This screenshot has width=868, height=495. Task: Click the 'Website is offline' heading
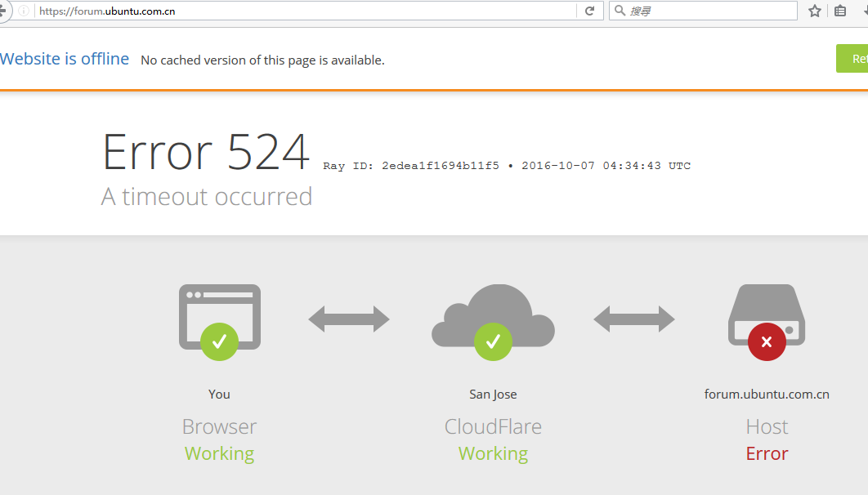pyautogui.click(x=65, y=59)
